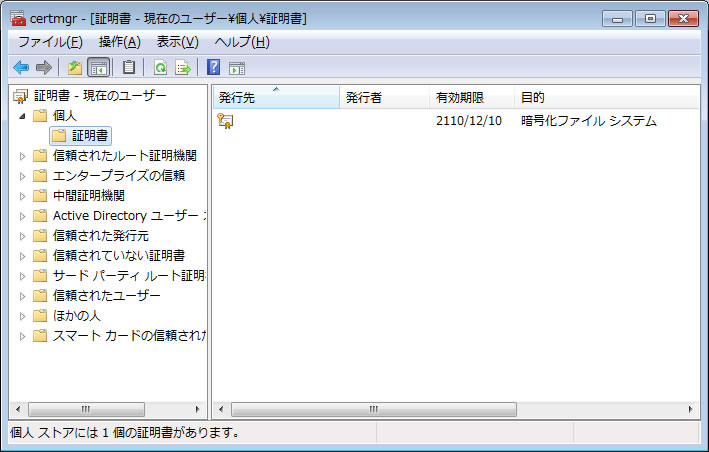Open the ファイル(F) menu
709x452 pixels.
click(50, 42)
